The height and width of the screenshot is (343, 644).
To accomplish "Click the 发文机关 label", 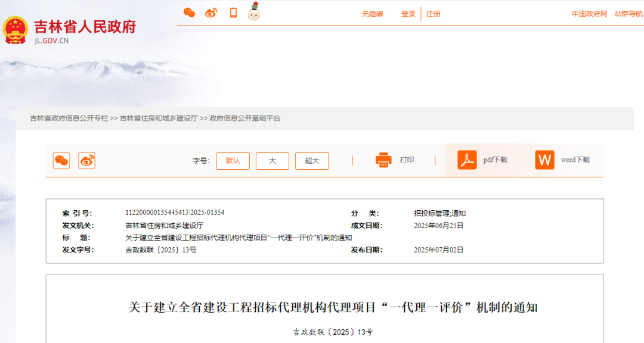I will (x=78, y=225).
